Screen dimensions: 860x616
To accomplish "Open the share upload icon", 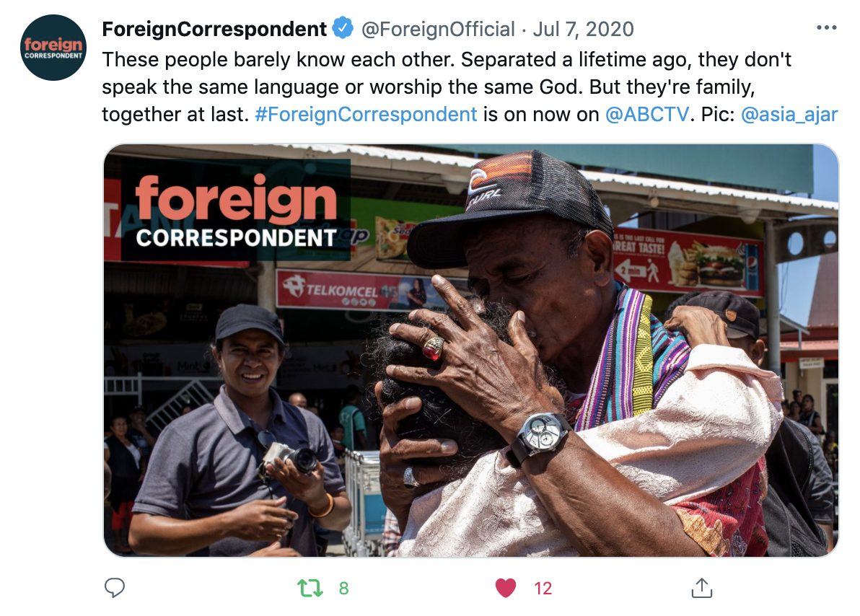I will tap(701, 587).
